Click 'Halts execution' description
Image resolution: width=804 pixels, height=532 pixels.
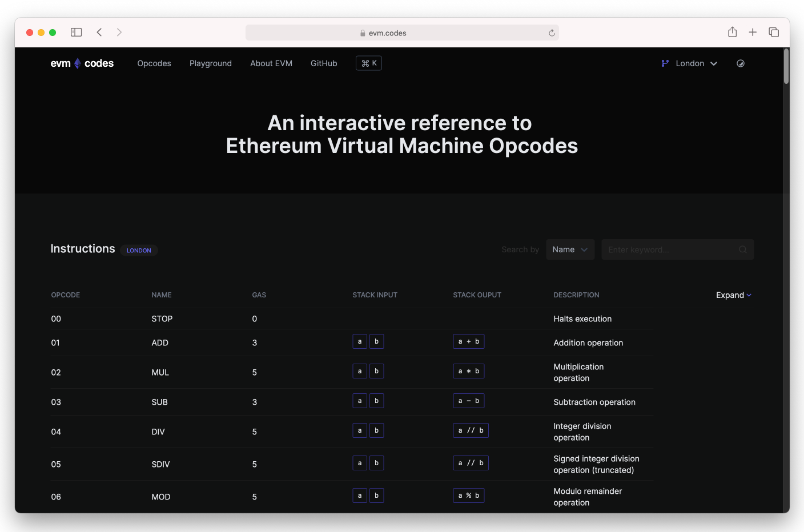[x=582, y=319]
